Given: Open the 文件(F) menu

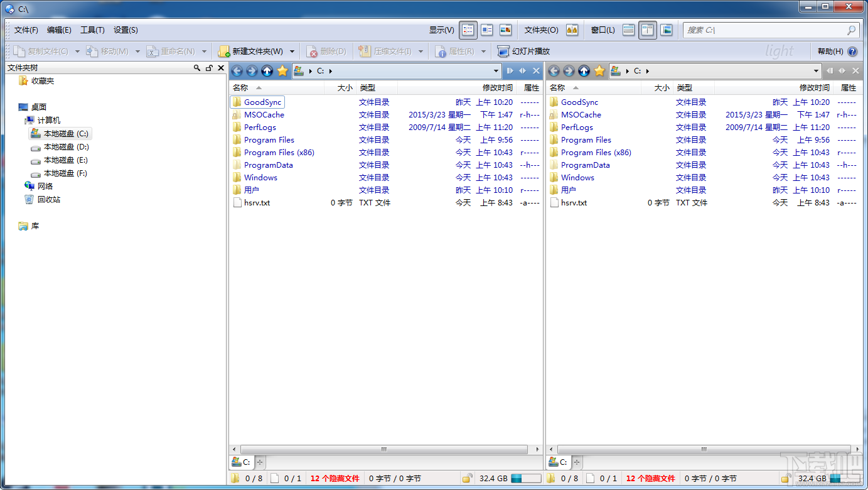Looking at the screenshot, I should pos(26,30).
